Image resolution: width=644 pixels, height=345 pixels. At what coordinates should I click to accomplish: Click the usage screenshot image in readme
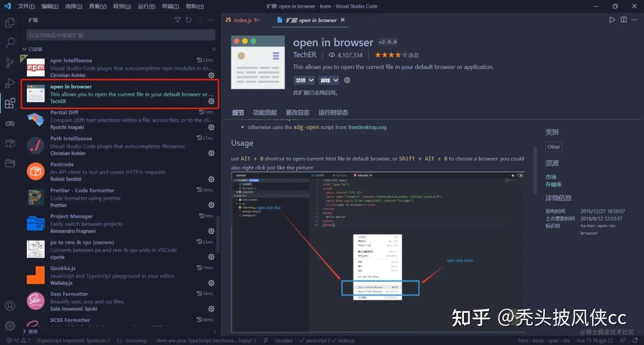pyautogui.click(x=378, y=252)
